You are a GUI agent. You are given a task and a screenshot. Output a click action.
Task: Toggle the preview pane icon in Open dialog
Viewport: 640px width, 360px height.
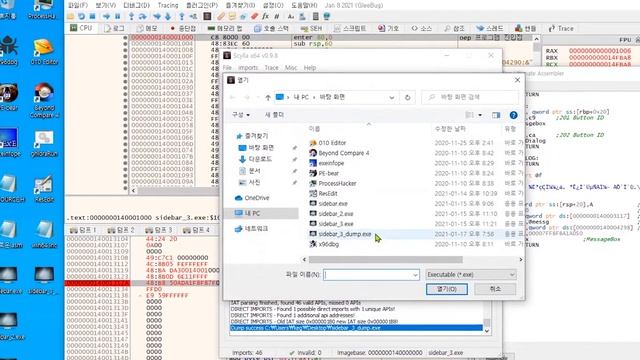point(496,115)
